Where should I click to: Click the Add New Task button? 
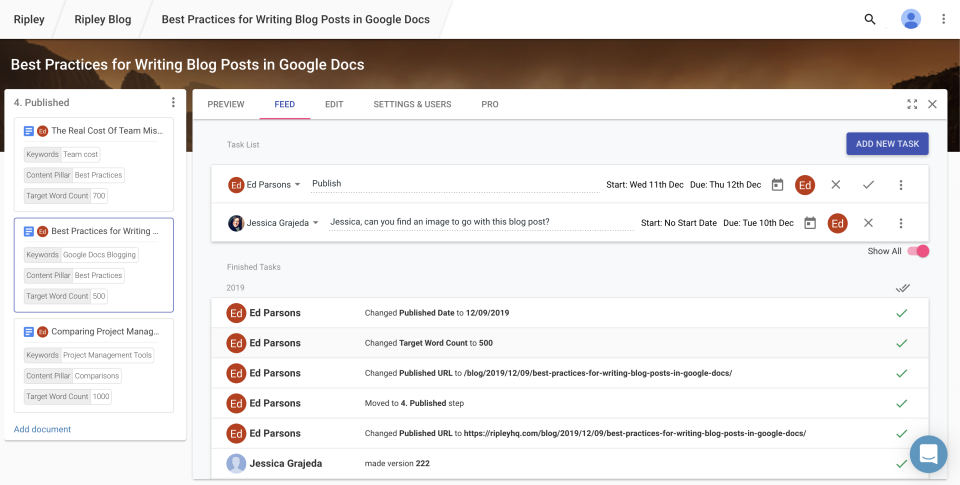[887, 144]
